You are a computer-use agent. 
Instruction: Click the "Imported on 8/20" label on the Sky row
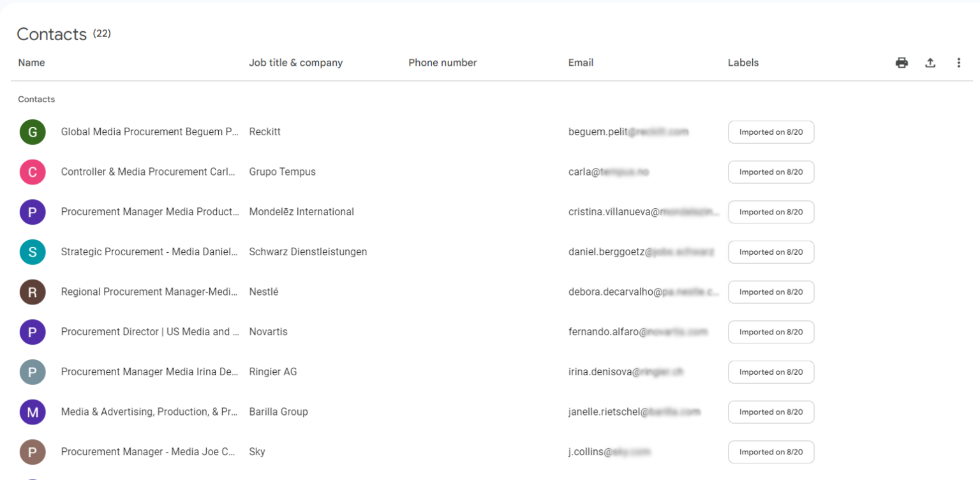771,451
